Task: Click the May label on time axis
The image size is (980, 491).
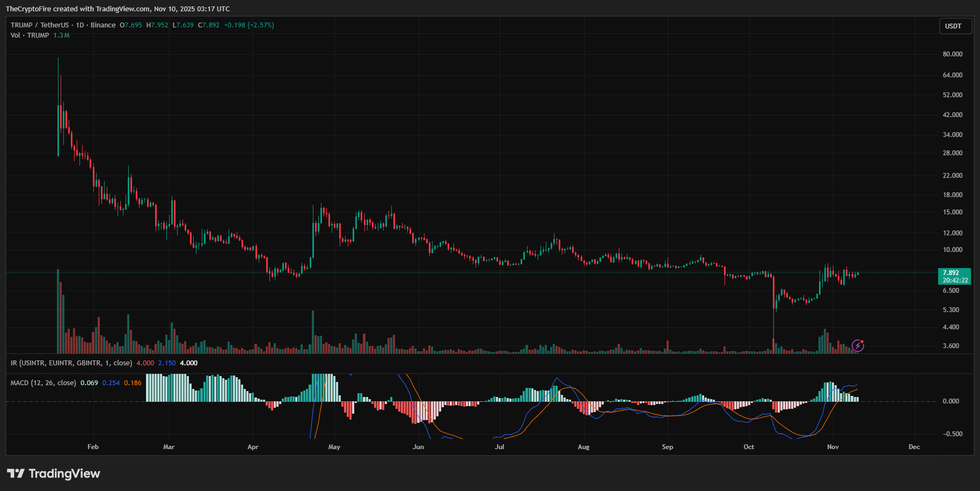Action: (334, 447)
